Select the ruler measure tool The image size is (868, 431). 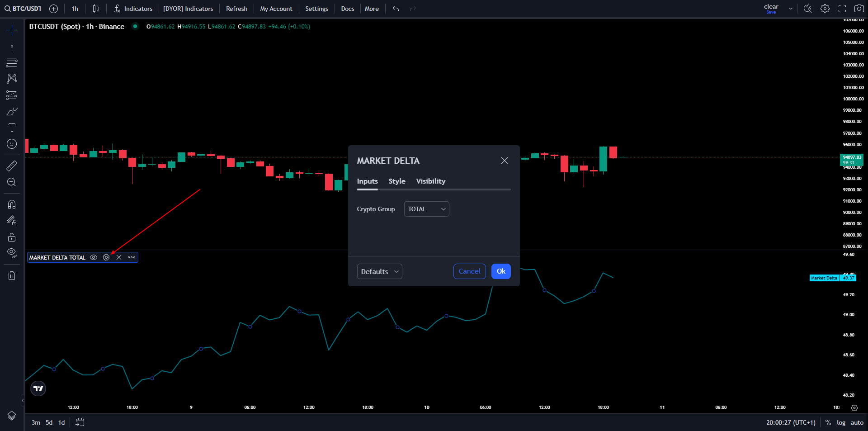pyautogui.click(x=12, y=166)
